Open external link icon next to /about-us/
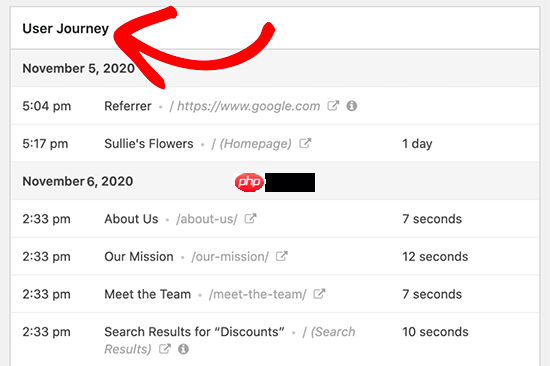The width and height of the screenshot is (550, 366). pos(250,219)
